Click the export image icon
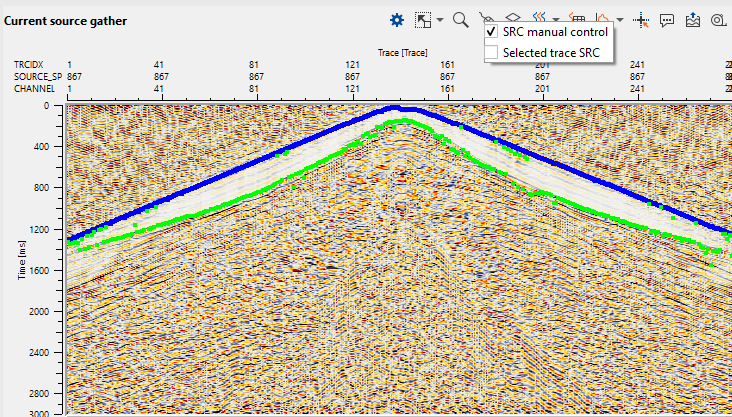732x417 pixels. tap(693, 19)
